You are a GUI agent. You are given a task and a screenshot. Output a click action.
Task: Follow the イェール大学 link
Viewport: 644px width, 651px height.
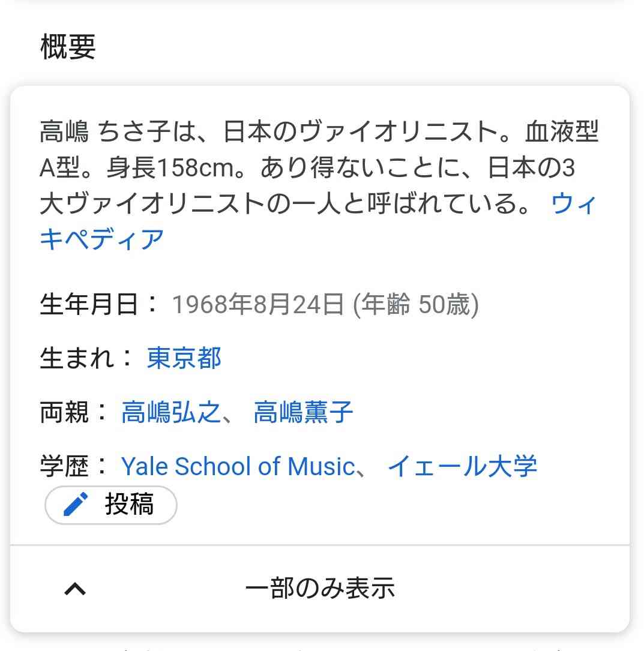tap(462, 466)
